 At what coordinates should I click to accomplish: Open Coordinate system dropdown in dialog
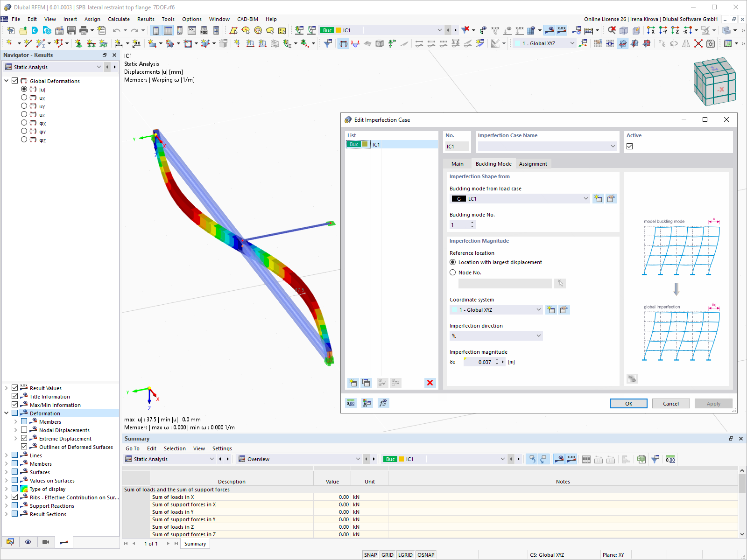(538, 310)
